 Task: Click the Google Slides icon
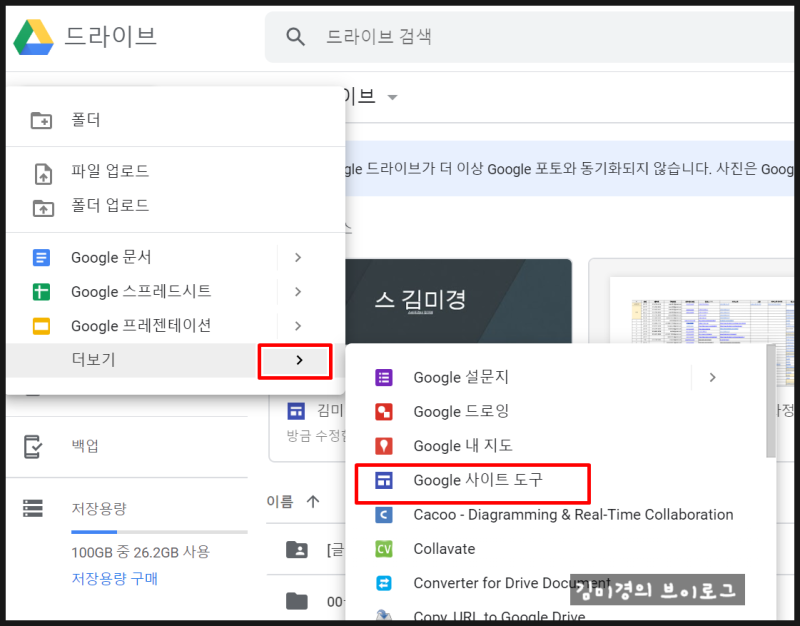(x=41, y=326)
